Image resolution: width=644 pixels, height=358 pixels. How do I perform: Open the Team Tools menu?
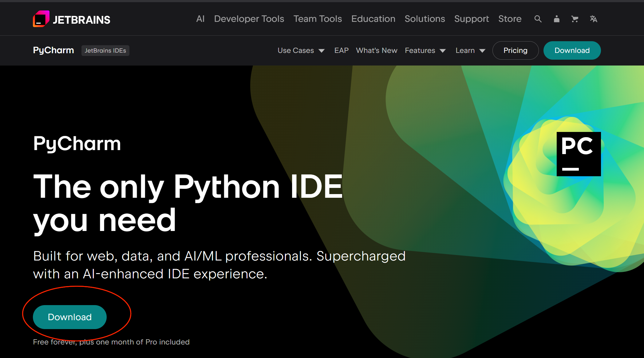(318, 19)
